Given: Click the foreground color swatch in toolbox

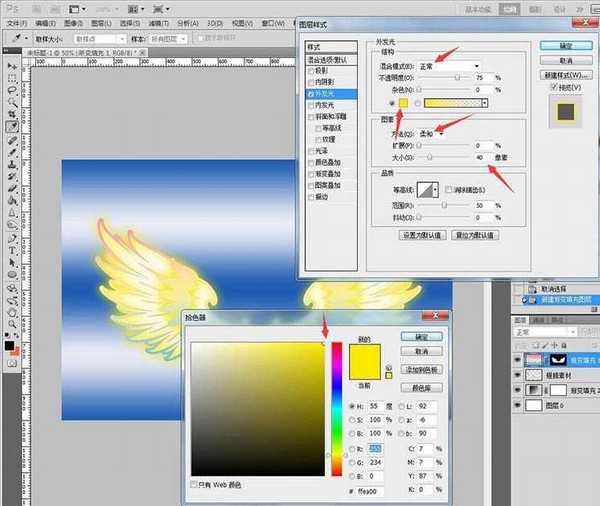Looking at the screenshot, I should (x=8, y=344).
